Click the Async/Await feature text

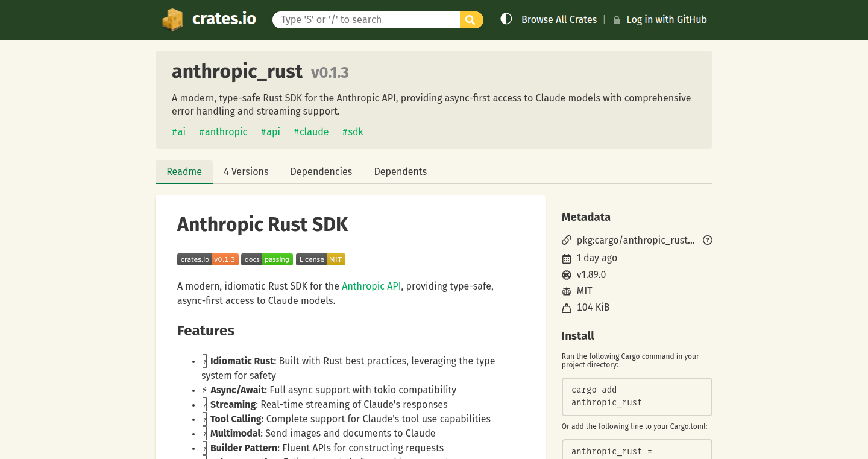(x=237, y=390)
